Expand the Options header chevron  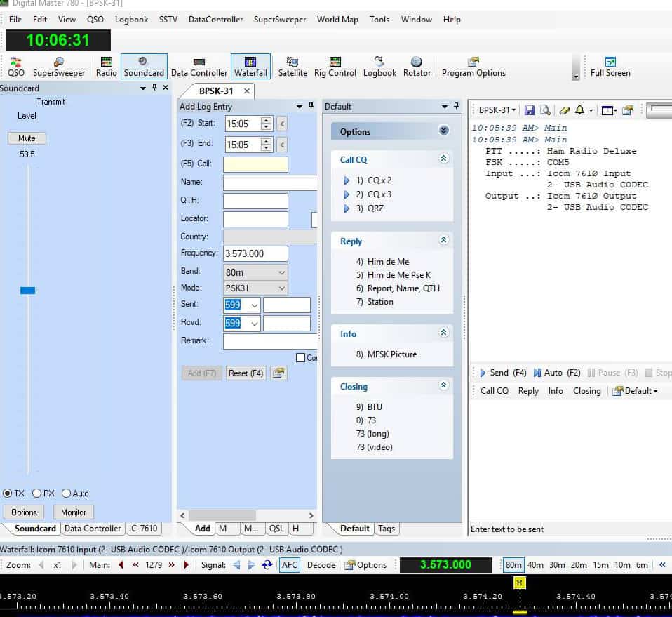[x=443, y=131]
